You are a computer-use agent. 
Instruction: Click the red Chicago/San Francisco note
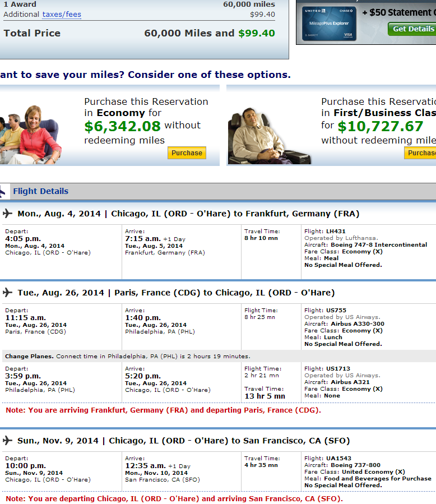click(174, 498)
